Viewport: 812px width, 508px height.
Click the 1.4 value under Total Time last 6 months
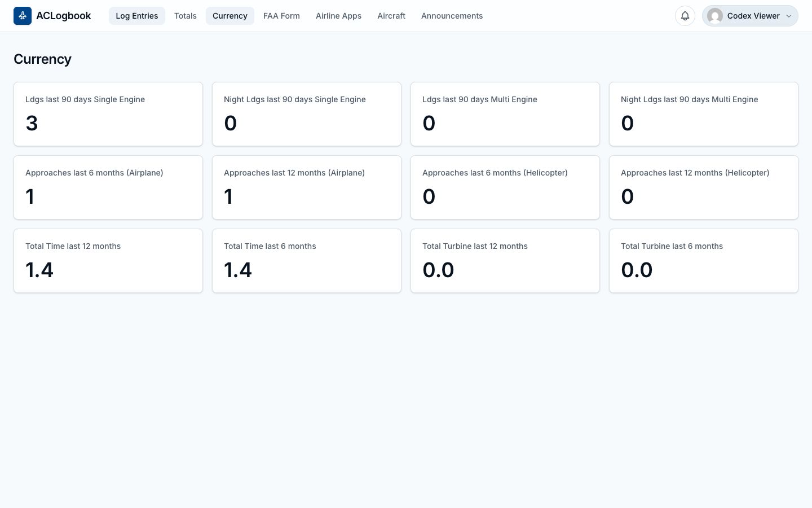click(238, 270)
